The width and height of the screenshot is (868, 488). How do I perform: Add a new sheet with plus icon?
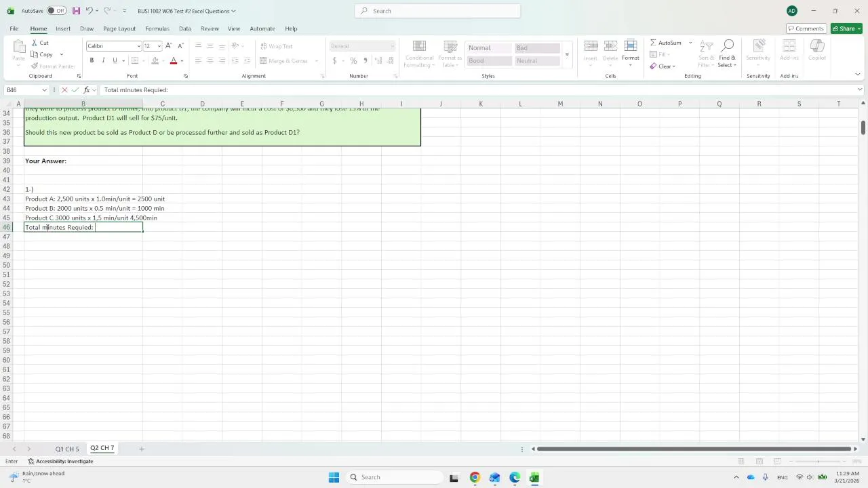(x=142, y=449)
